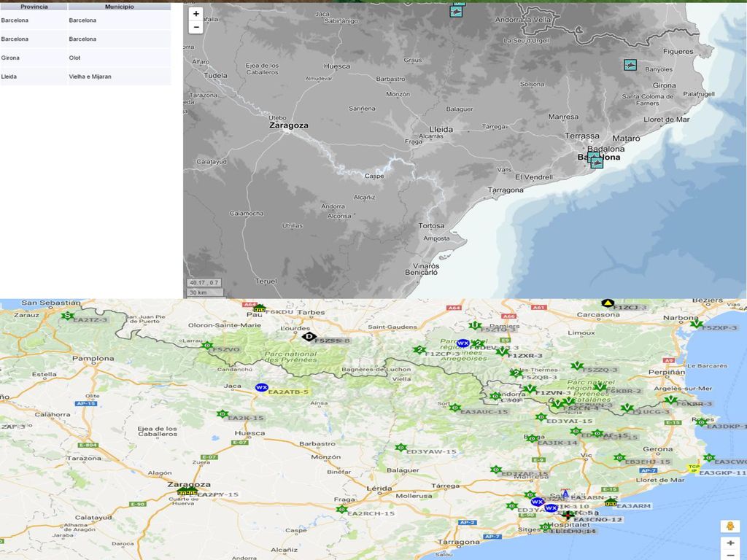This screenshot has width=747, height=560.
Task: Select the Vielha e Mijaran cell
Action: 119,76
